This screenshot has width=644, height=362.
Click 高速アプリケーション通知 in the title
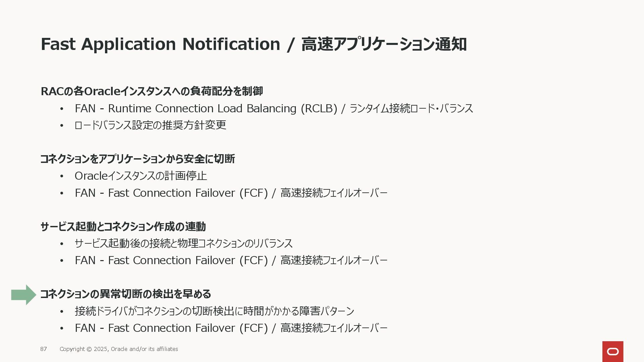point(384,44)
